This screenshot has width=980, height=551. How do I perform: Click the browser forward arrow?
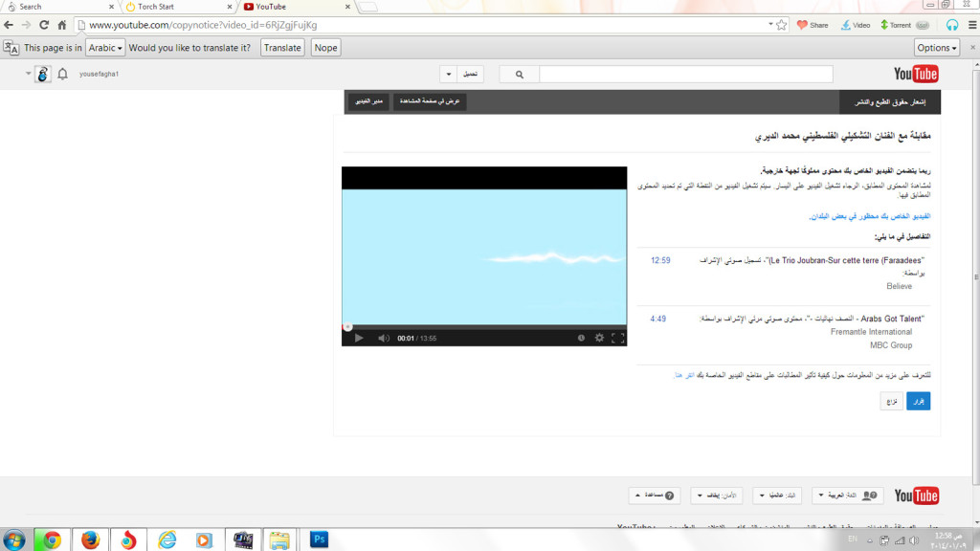coord(26,25)
